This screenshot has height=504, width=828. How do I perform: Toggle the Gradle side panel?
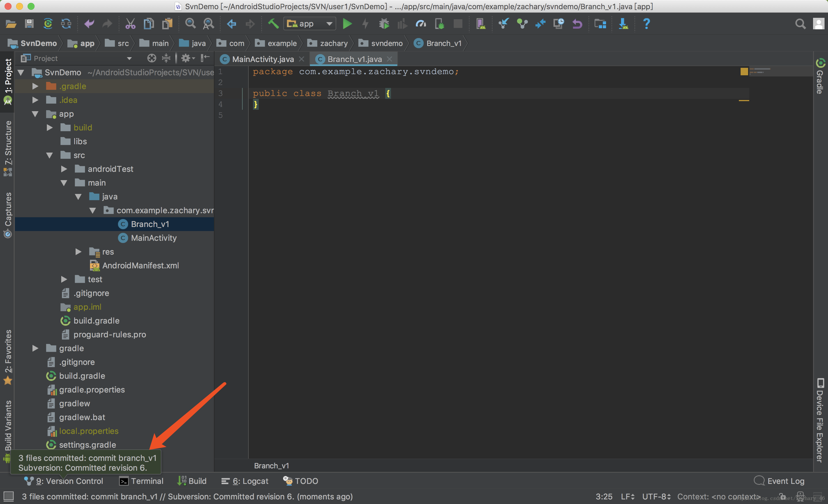point(820,76)
